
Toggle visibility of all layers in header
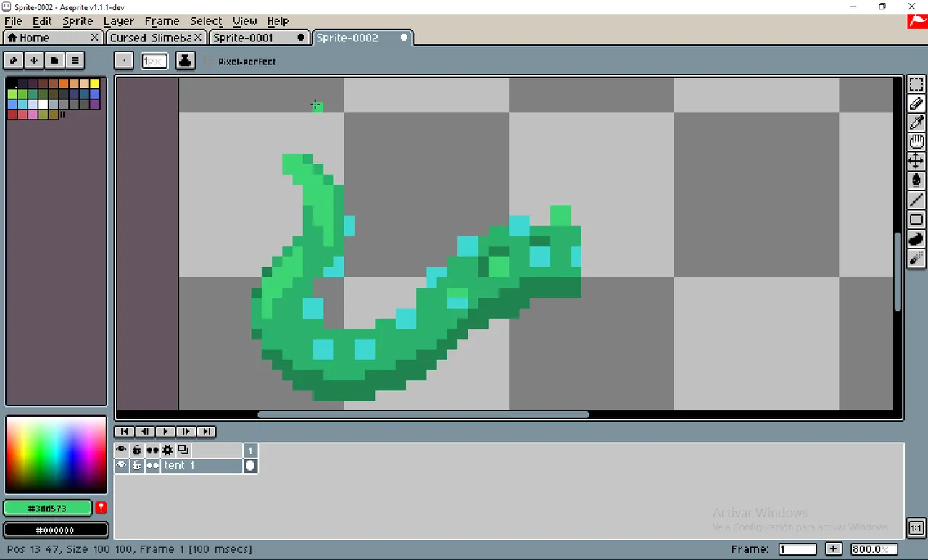[x=121, y=450]
